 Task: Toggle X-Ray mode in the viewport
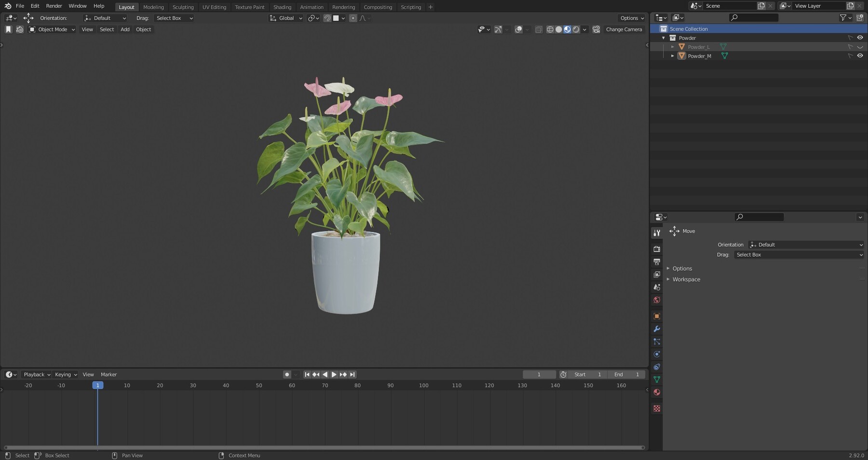(539, 29)
